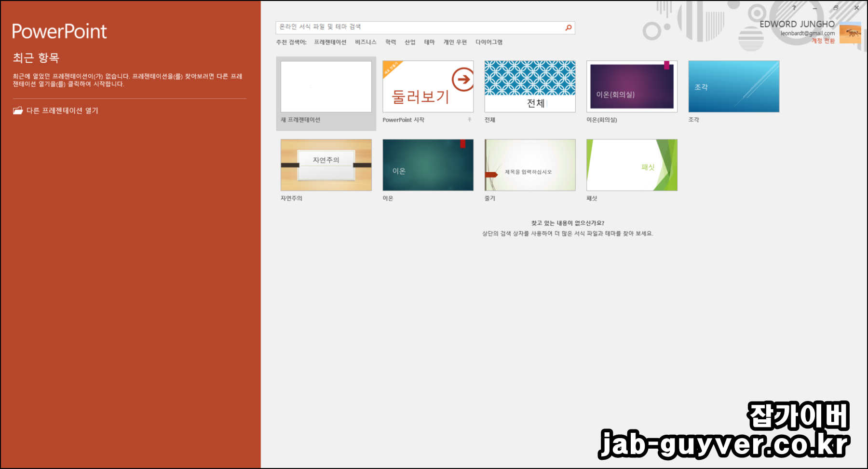Restore down the PowerPoint window
Screen dimensions: 868x469
(x=836, y=8)
